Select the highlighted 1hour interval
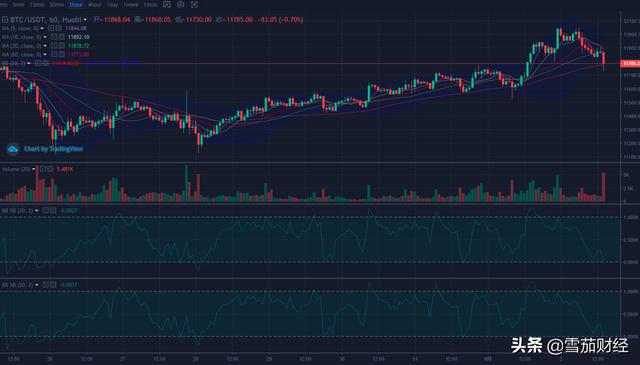Viewport: 640px width, 365px height. tap(76, 4)
